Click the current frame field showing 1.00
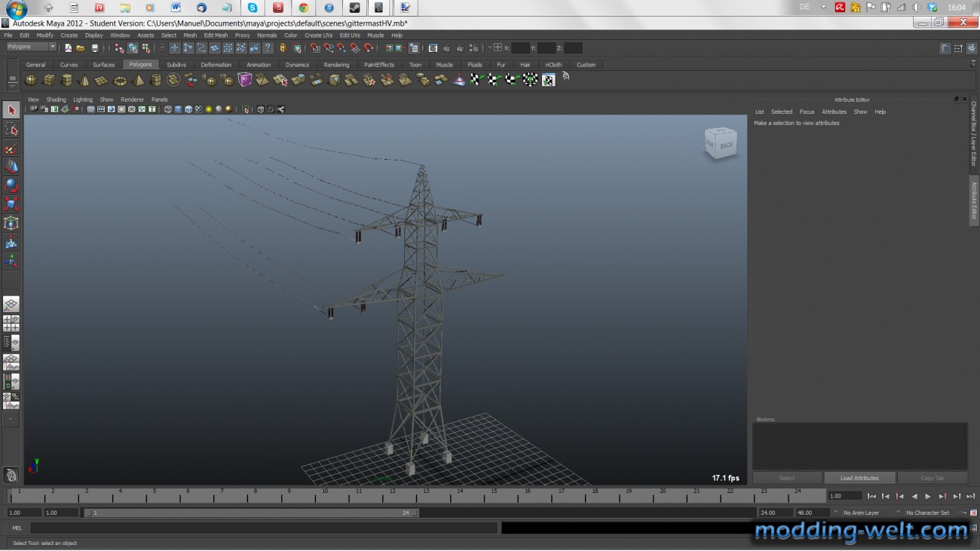980x551 pixels. point(845,496)
